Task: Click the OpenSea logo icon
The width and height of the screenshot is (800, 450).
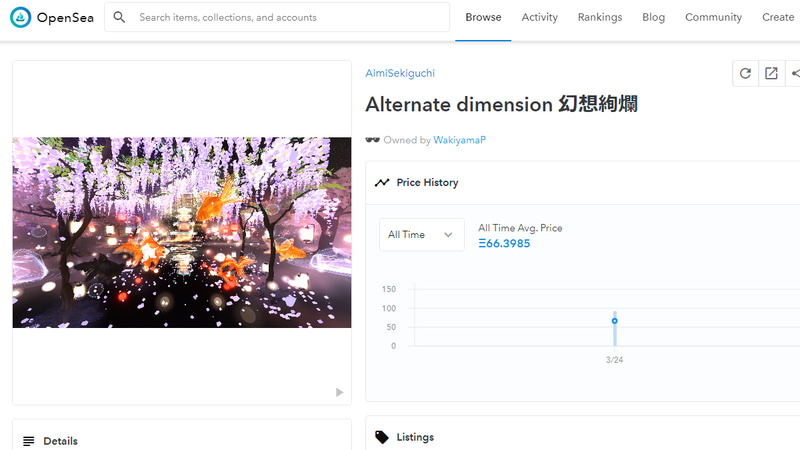Action: click(20, 17)
